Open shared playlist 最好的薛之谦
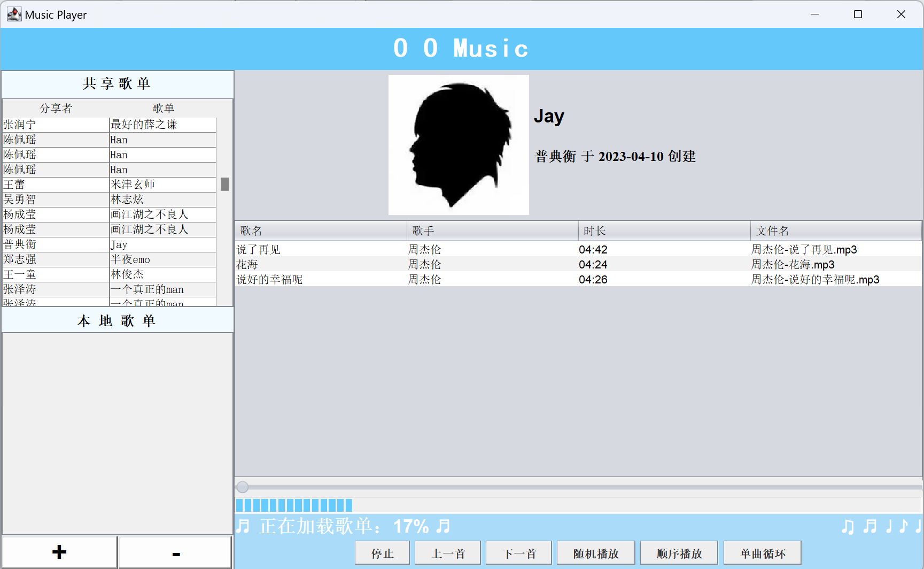Screen dimensions: 924x569 tap(144, 125)
